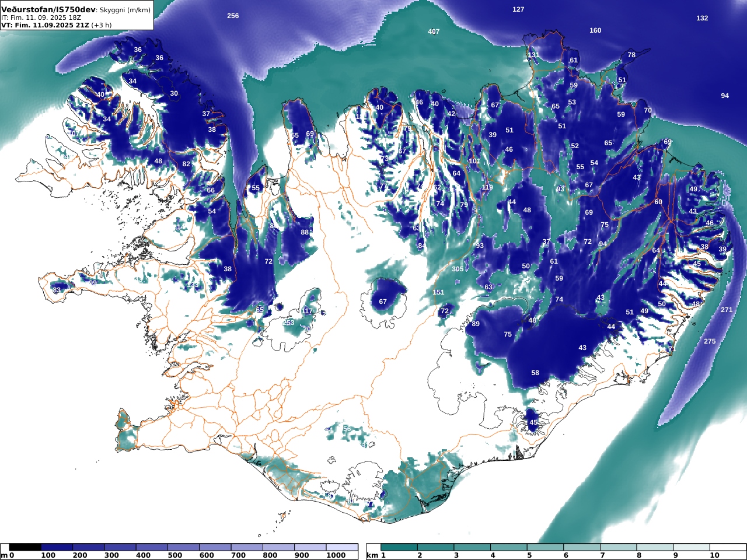Click the visibility value 127
This screenshot has width=747, height=560.
coord(518,9)
